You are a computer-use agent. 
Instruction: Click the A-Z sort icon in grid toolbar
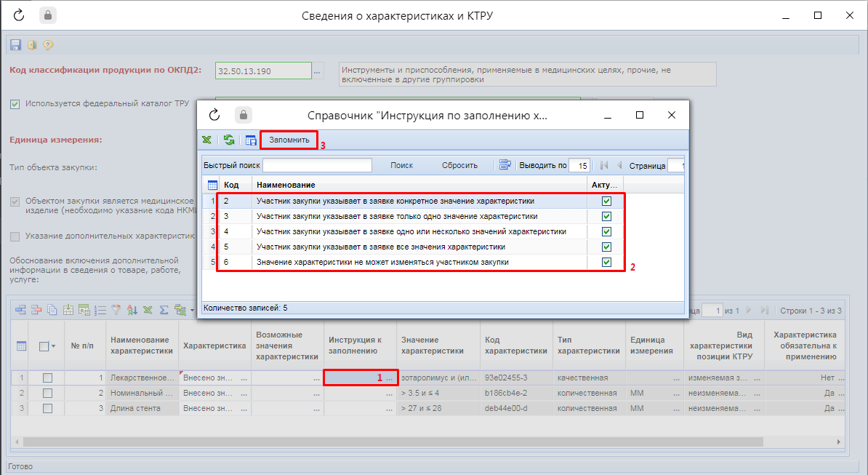click(132, 310)
